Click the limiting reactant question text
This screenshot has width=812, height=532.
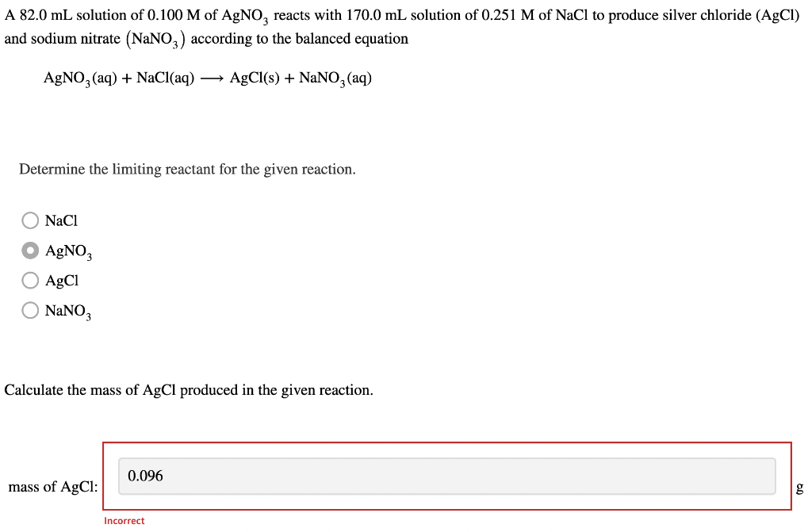point(187,169)
